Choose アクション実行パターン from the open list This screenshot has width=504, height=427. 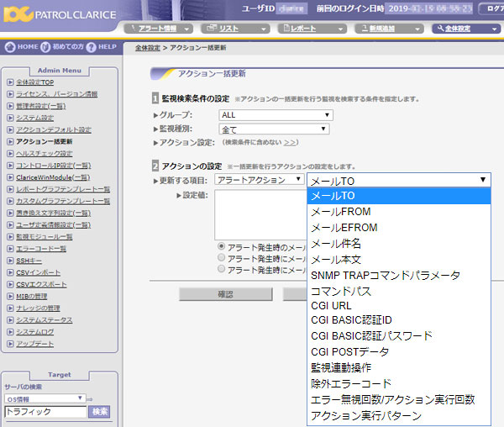399,416
